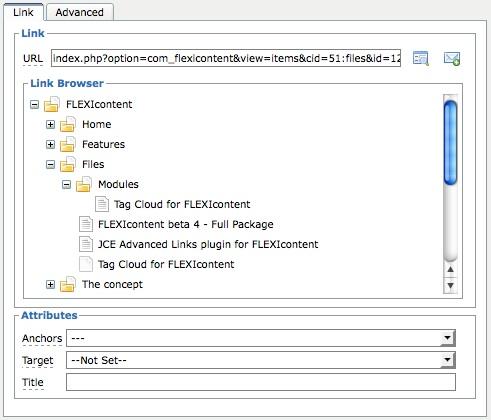Click the scroll up arrow in link browser

(450, 269)
